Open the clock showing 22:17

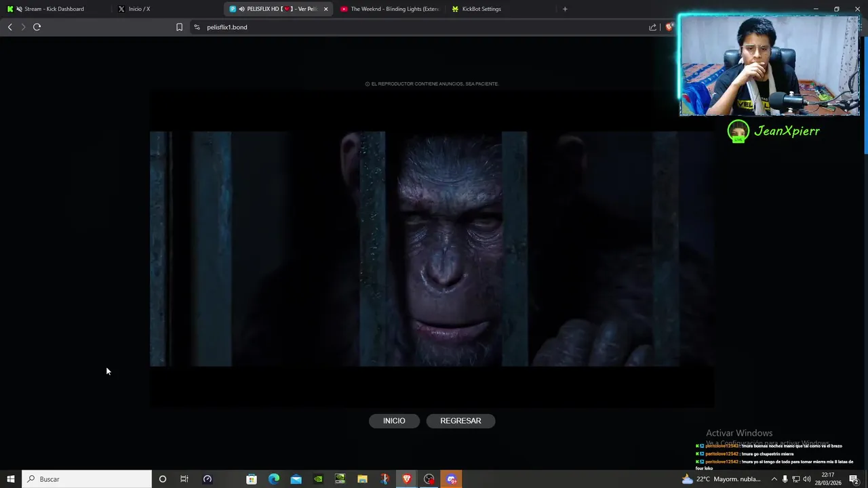coord(828,479)
